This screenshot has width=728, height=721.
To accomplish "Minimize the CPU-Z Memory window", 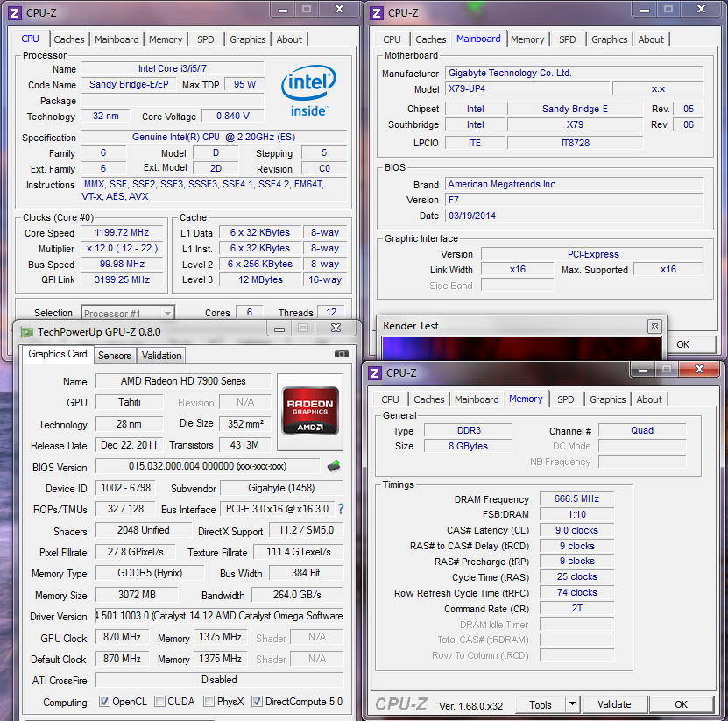I will tap(643, 370).
